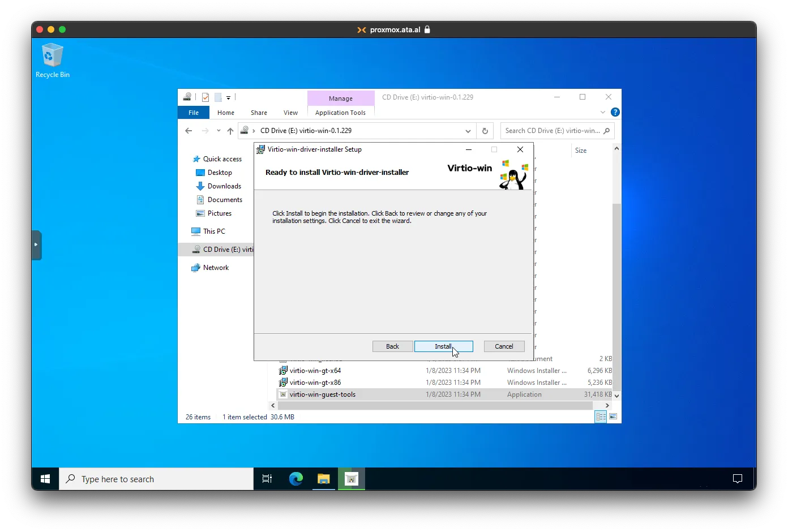Click the horizontal scrollbar thumb in file list
Image resolution: width=788 pixels, height=532 pixels.
tap(435, 405)
